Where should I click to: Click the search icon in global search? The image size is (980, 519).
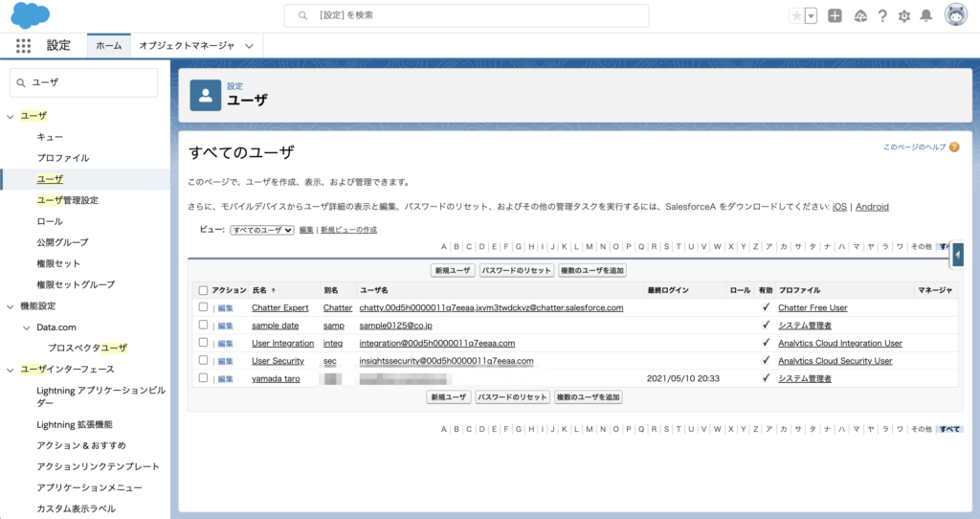(x=302, y=15)
